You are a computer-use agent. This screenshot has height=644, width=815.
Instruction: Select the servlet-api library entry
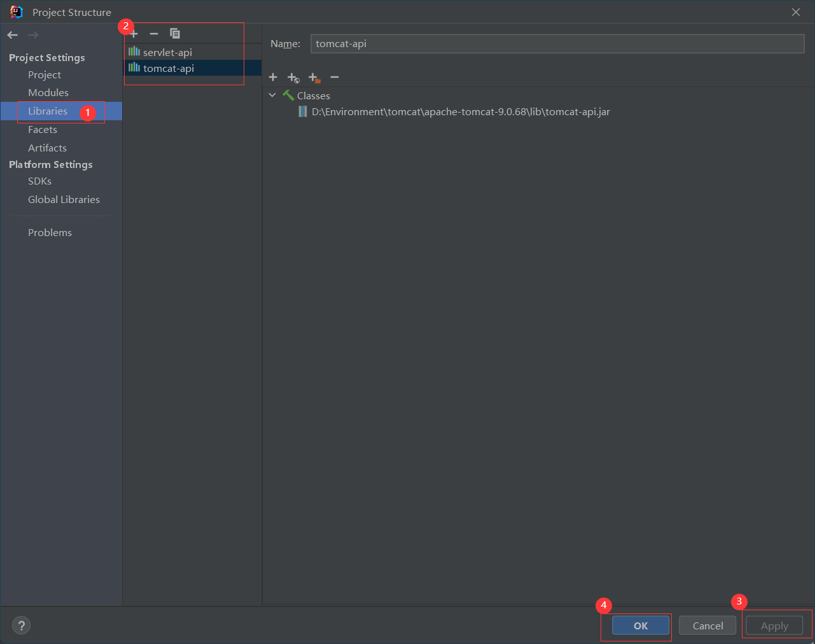point(193,52)
